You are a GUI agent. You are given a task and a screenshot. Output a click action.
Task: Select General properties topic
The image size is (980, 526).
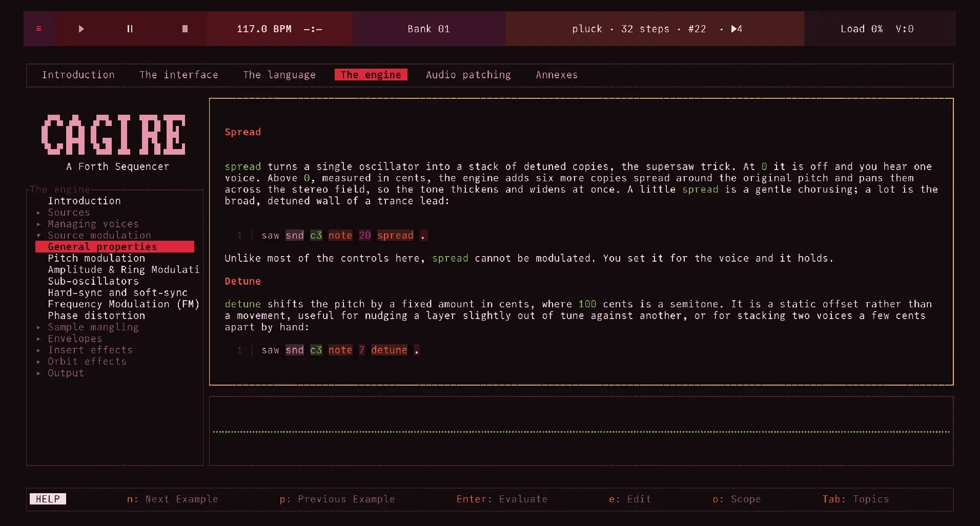click(x=115, y=246)
